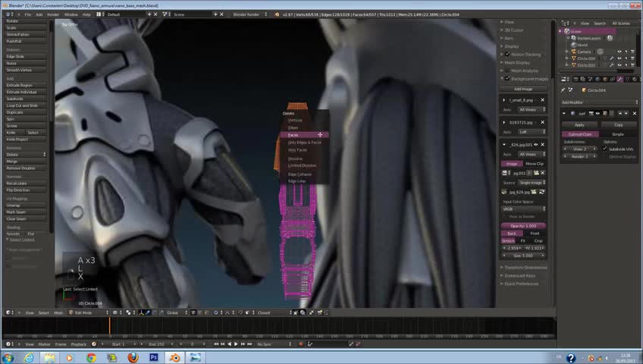Remove the subsurf modifier with X
The image size is (643, 364).
[635, 113]
